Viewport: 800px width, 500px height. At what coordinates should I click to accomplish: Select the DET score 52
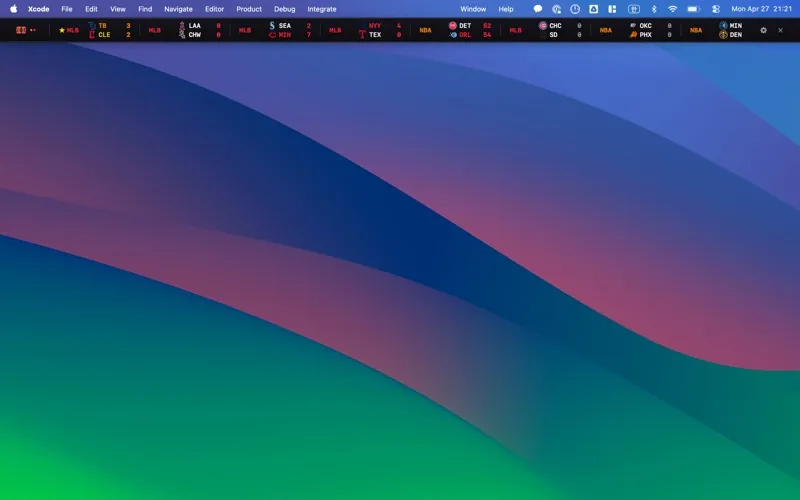[487, 26]
